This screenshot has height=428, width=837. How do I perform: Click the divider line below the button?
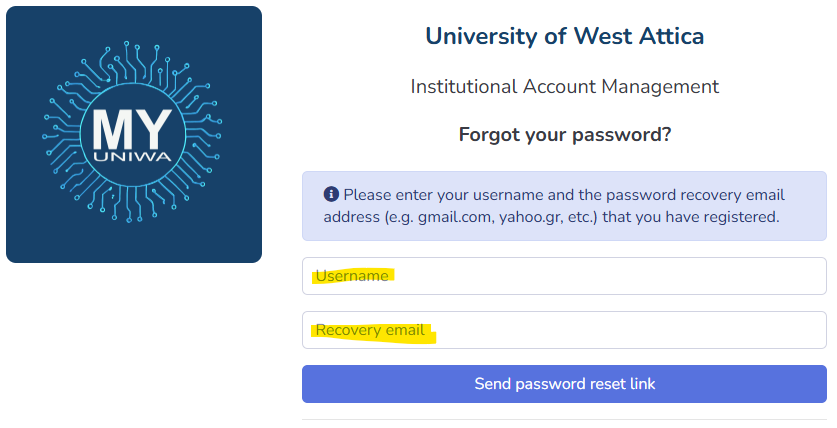click(x=564, y=419)
